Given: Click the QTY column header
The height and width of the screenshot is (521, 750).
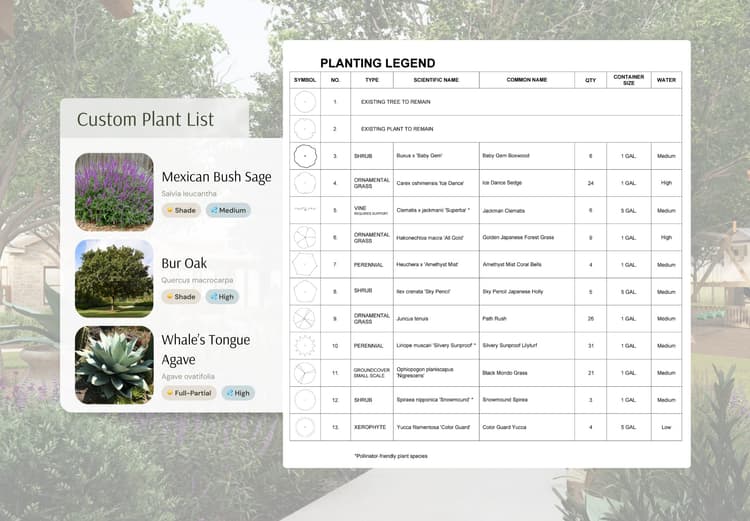Looking at the screenshot, I should [590, 80].
